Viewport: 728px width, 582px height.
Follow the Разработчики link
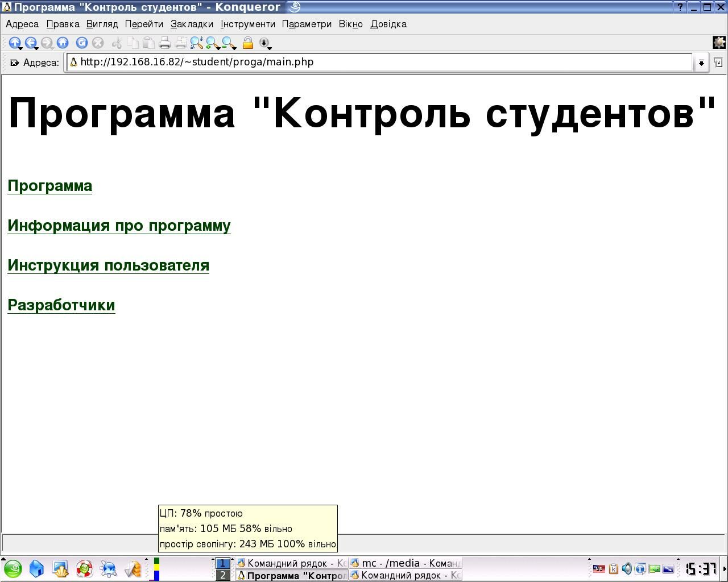click(61, 305)
